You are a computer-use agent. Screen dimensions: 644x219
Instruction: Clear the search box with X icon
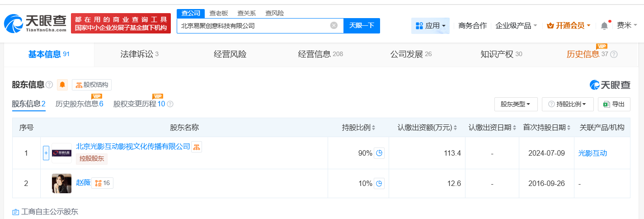pyautogui.click(x=334, y=25)
